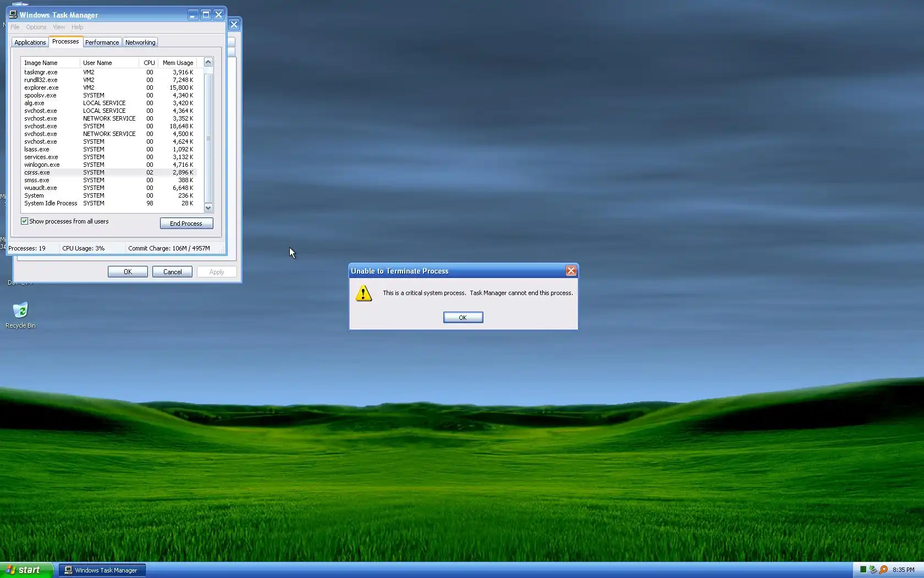
Task: Select svchost.exe using 18,648 K memory
Action: coord(109,126)
